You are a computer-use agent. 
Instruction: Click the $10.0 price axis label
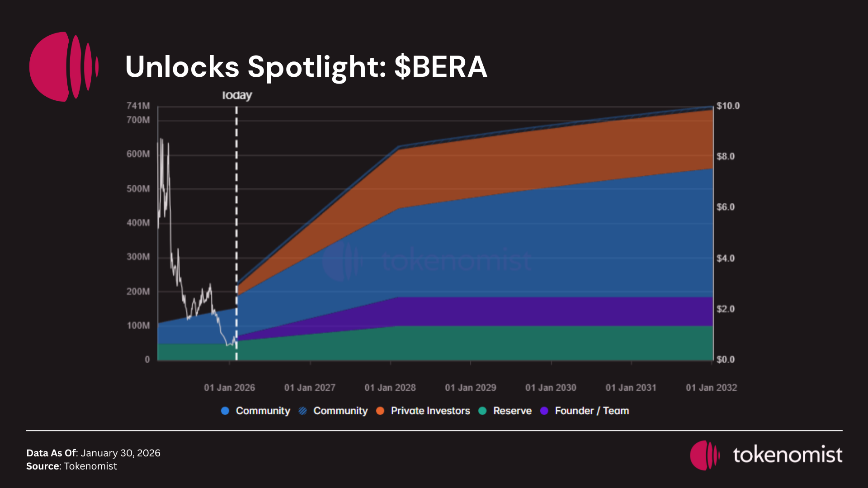point(728,106)
